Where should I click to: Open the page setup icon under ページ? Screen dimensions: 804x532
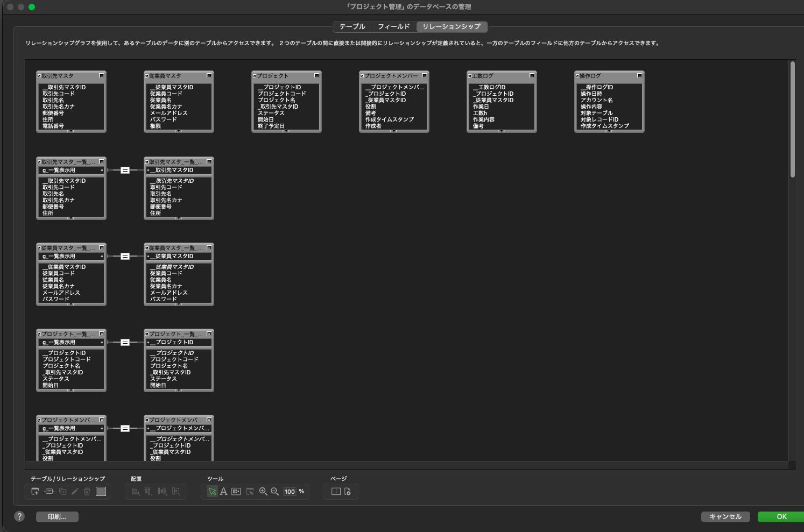[x=348, y=491]
